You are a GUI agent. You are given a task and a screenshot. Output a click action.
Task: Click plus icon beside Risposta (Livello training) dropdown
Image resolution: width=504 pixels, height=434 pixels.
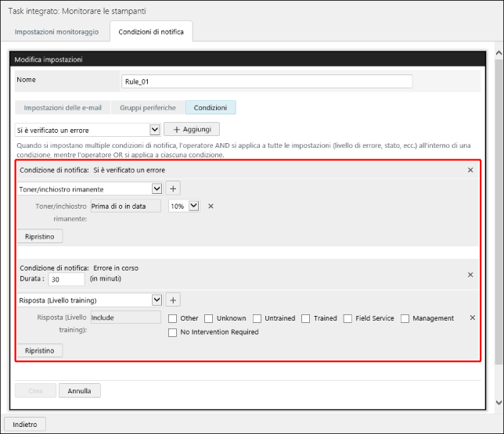(173, 299)
